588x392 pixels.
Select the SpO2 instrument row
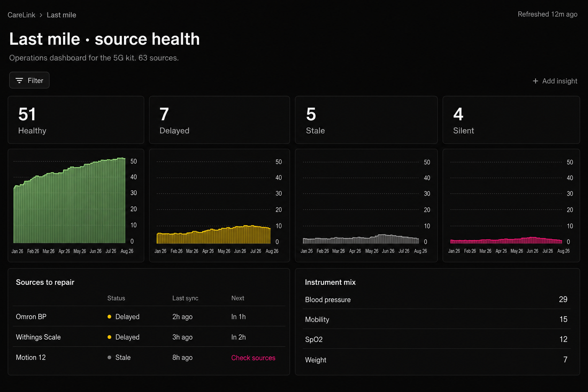pyautogui.click(x=436, y=339)
